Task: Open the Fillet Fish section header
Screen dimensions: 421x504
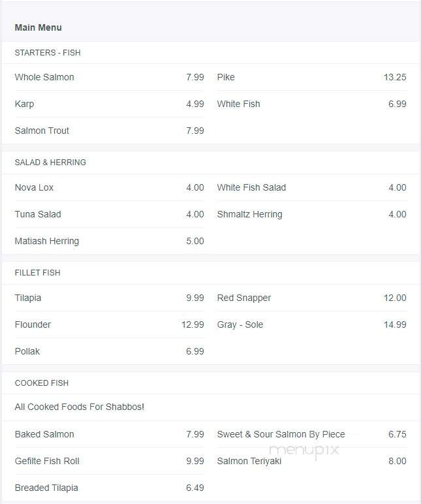Action: pos(38,273)
